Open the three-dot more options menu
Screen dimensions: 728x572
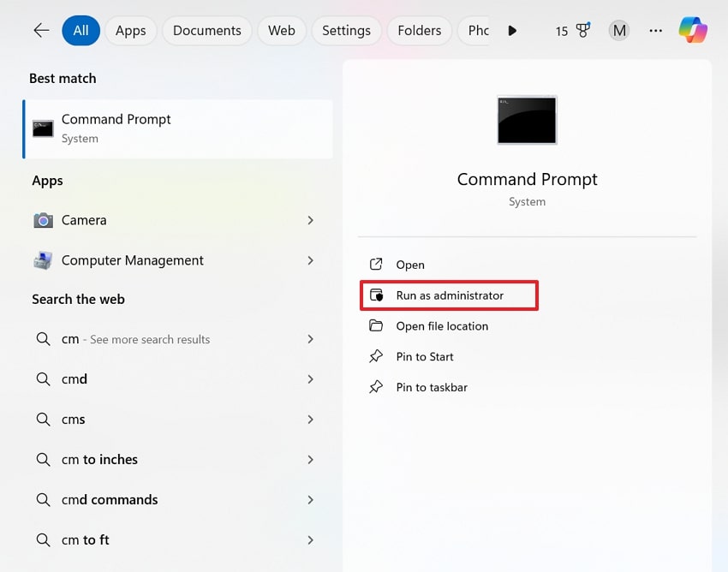coord(655,31)
